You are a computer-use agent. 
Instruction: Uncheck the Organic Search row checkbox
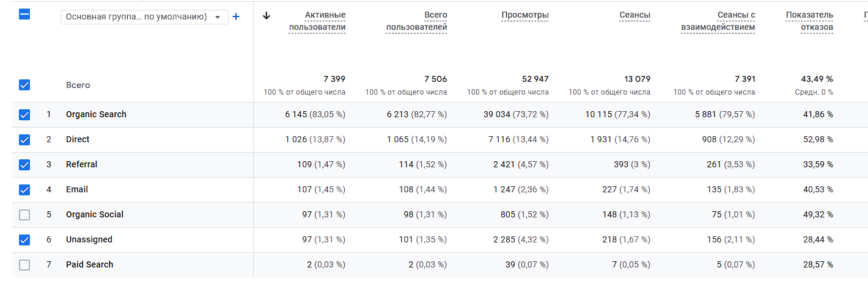click(x=24, y=115)
